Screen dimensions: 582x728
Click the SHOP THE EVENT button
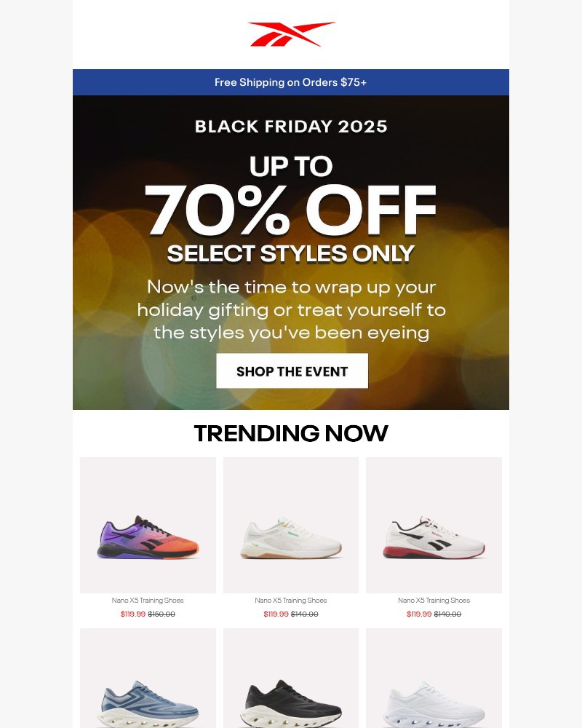point(292,371)
